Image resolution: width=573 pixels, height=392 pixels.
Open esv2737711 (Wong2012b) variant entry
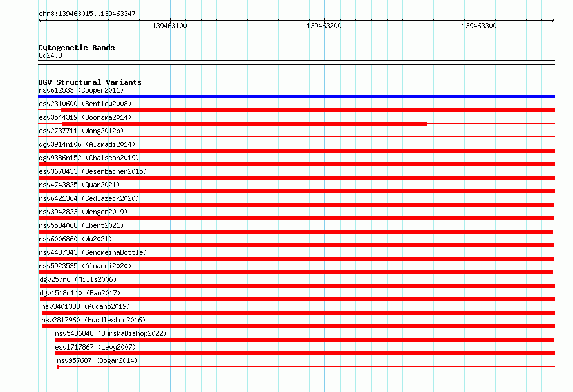(81, 131)
